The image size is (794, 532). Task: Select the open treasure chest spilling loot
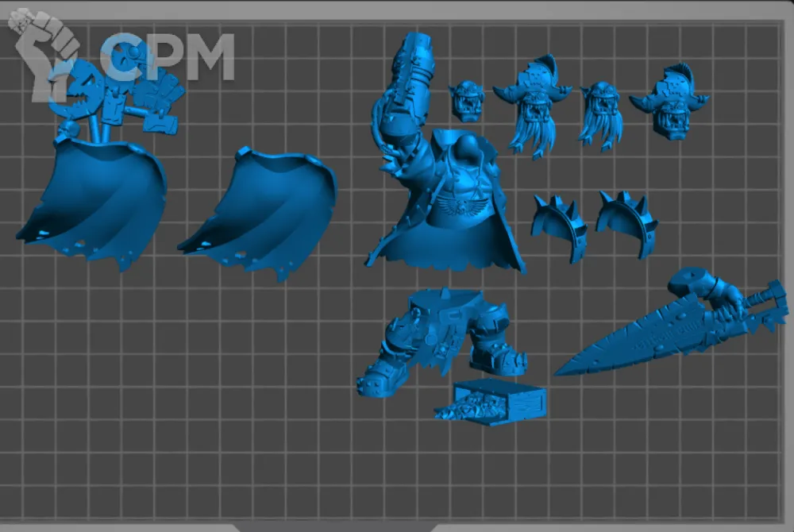coord(492,401)
